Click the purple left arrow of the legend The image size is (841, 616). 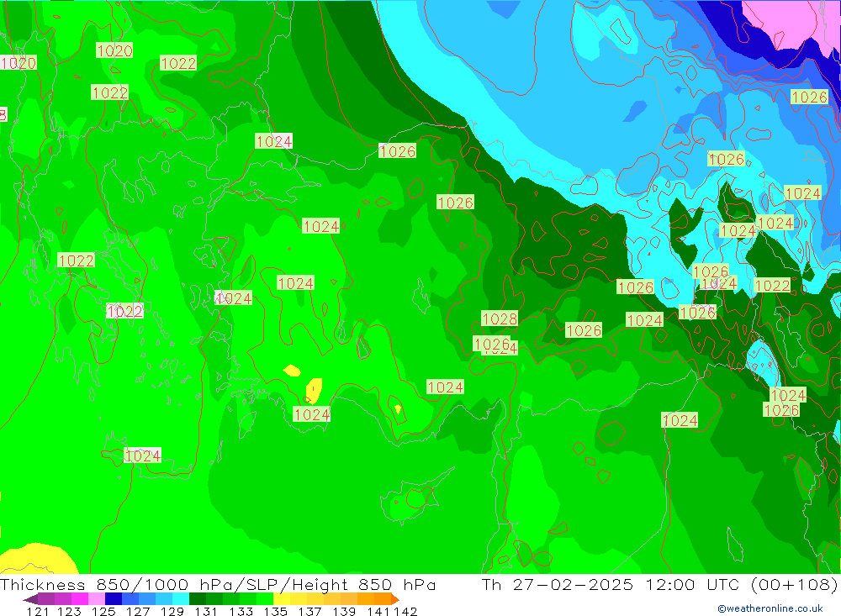point(30,599)
